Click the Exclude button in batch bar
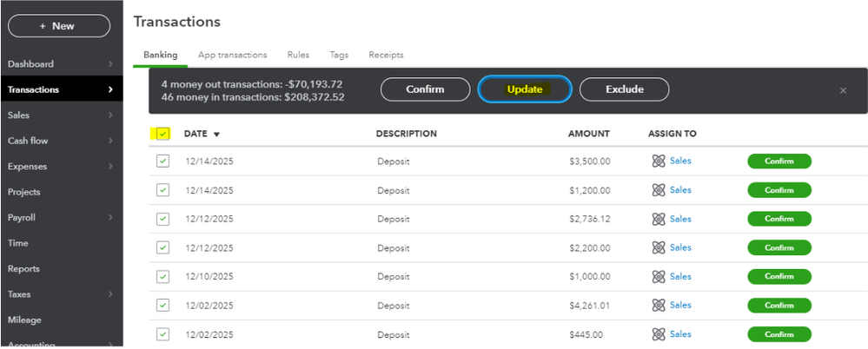This screenshot has width=868, height=349. (624, 89)
